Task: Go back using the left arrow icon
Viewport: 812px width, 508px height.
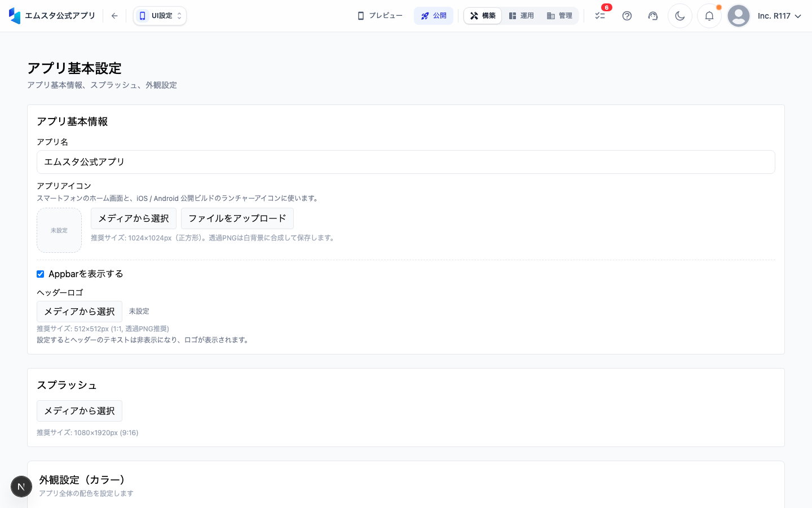Action: pyautogui.click(x=114, y=16)
